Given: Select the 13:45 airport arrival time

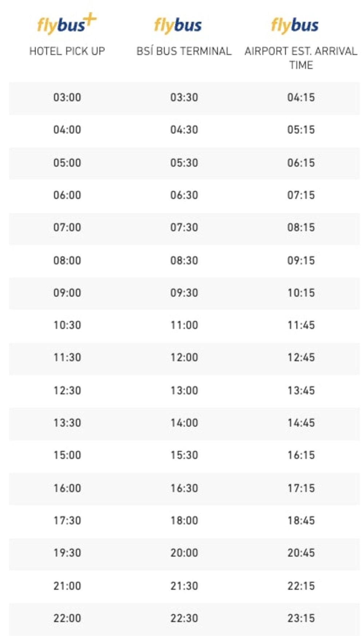Looking at the screenshot, I should coord(301,390).
